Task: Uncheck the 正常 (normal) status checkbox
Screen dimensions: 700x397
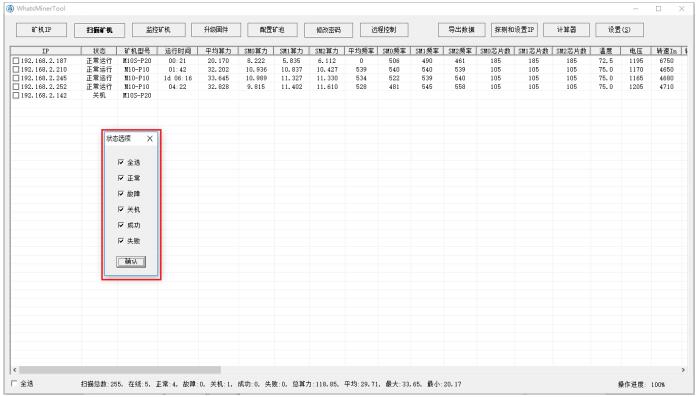Action: [x=121, y=178]
